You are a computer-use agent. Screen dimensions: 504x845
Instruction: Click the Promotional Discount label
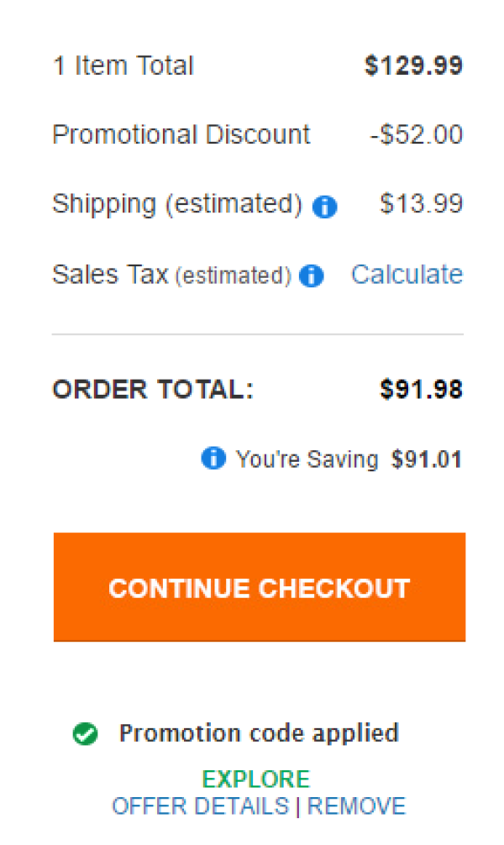click(x=181, y=134)
